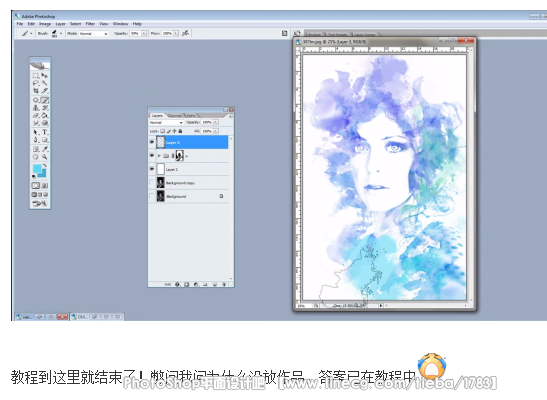The image size is (547, 400).
Task: Open layer Fill slider arrow
Action: coord(216,131)
